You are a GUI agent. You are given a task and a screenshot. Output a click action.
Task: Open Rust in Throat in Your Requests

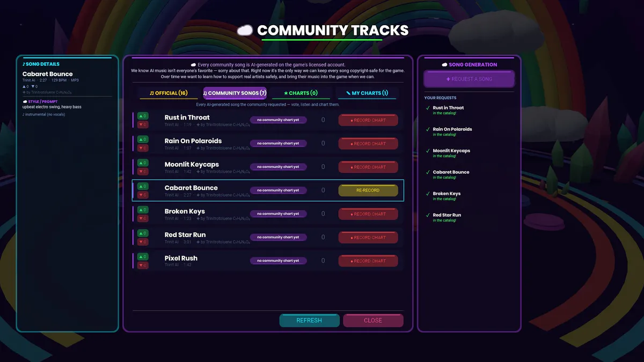[x=448, y=108]
